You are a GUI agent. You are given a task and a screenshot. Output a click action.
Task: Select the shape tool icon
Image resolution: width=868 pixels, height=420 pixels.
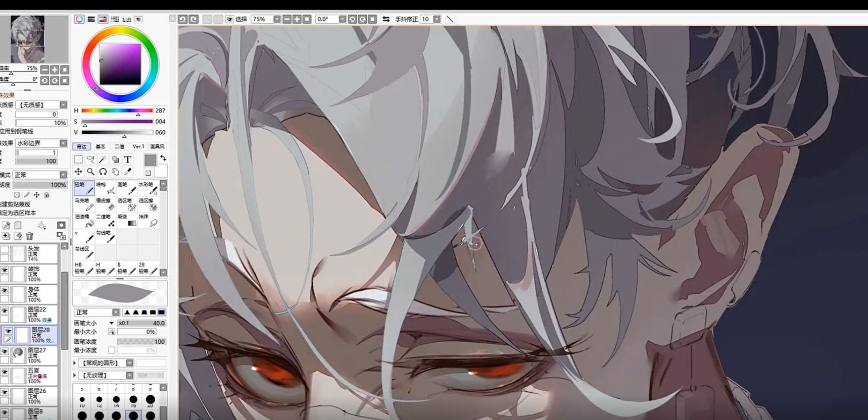point(115,160)
